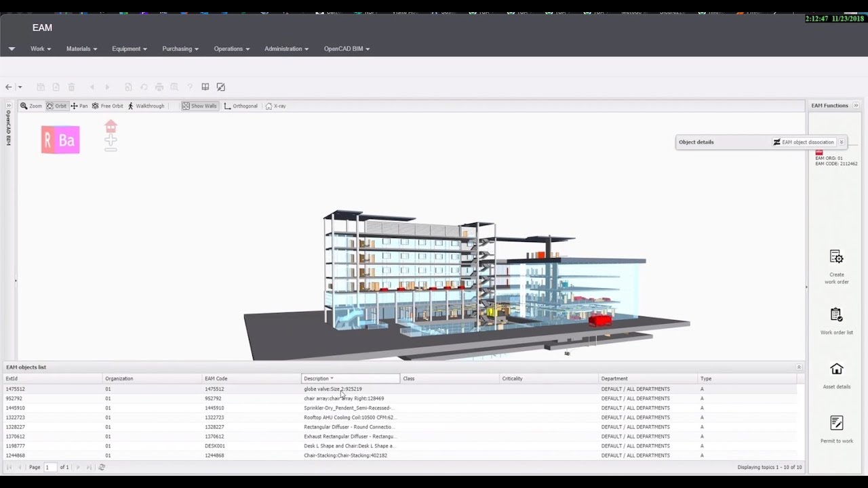Viewport: 868px width, 488px height.
Task: Click EAM object dissociation button
Action: [x=804, y=142]
